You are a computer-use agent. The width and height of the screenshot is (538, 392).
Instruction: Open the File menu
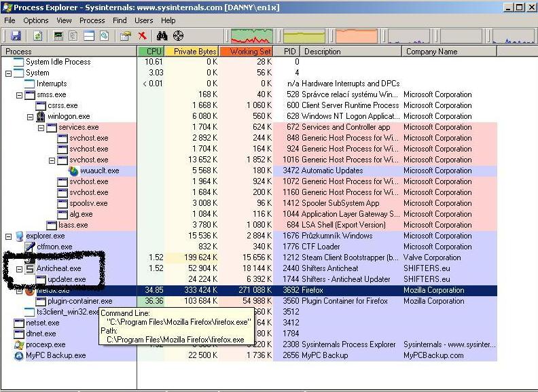pos(10,20)
